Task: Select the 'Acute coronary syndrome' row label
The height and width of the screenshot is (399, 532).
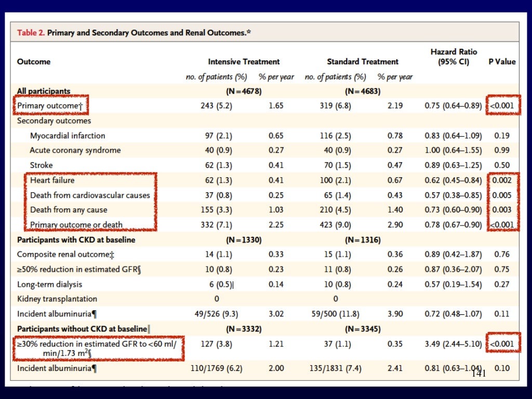Action: coord(75,150)
